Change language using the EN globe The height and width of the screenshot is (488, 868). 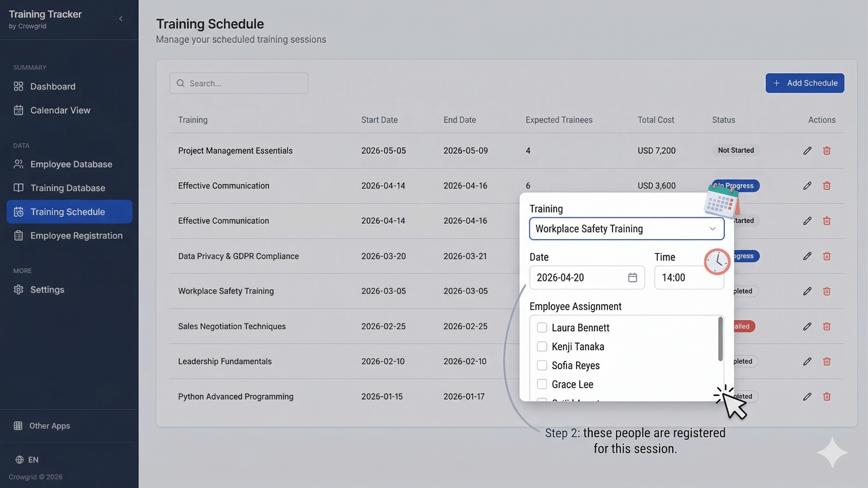click(27, 460)
